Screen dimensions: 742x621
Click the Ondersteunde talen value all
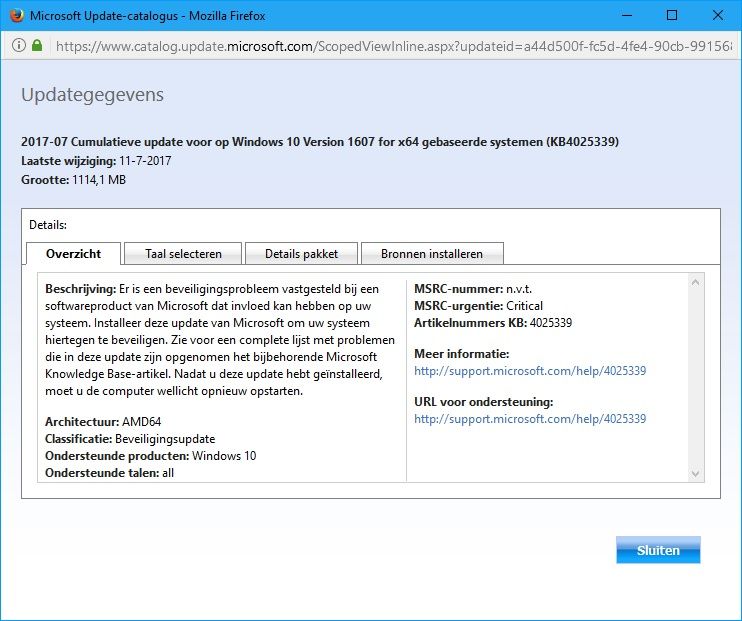[x=168, y=472]
